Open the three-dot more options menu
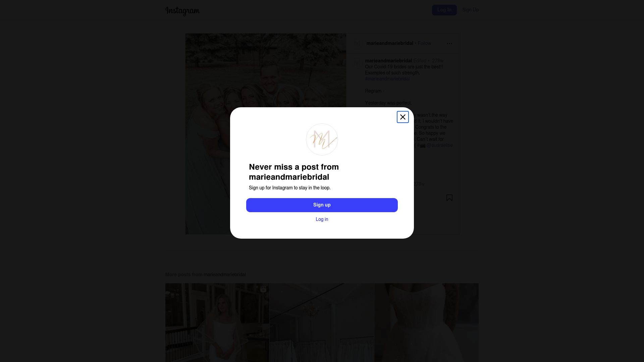Screen dimensions: 644x362 tap(449, 44)
